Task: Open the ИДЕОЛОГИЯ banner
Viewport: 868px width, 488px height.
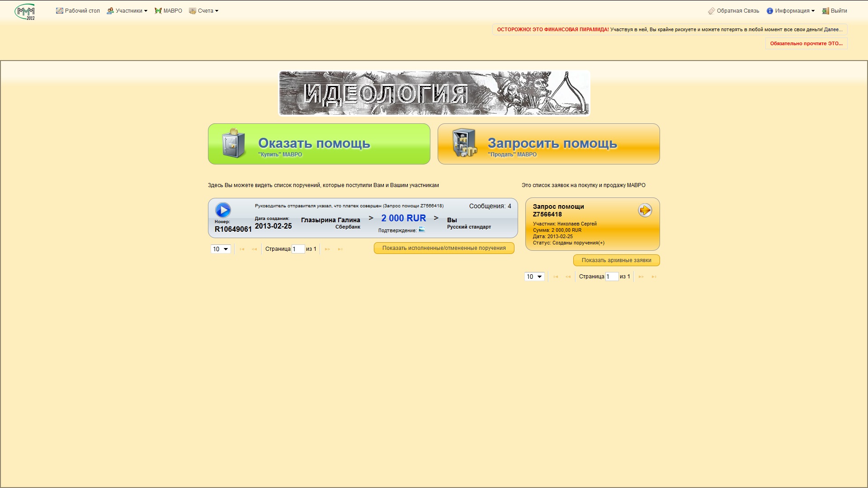Action: pos(434,94)
